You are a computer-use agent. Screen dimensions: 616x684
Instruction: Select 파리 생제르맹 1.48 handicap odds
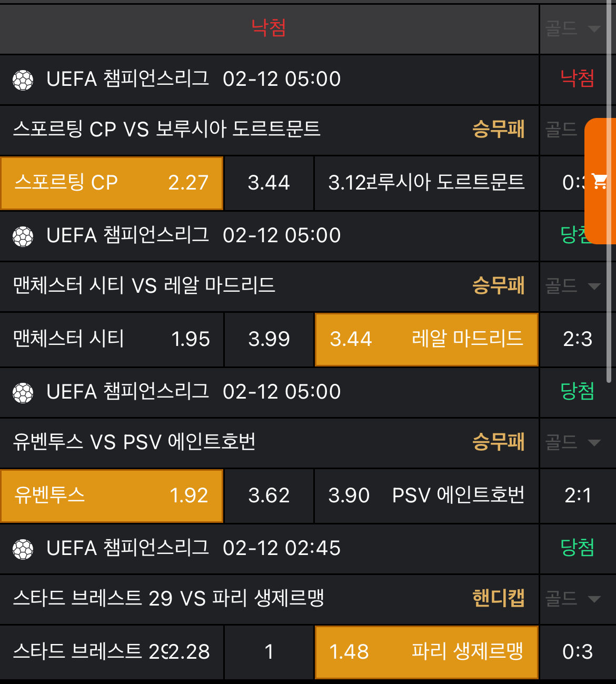[426, 652]
